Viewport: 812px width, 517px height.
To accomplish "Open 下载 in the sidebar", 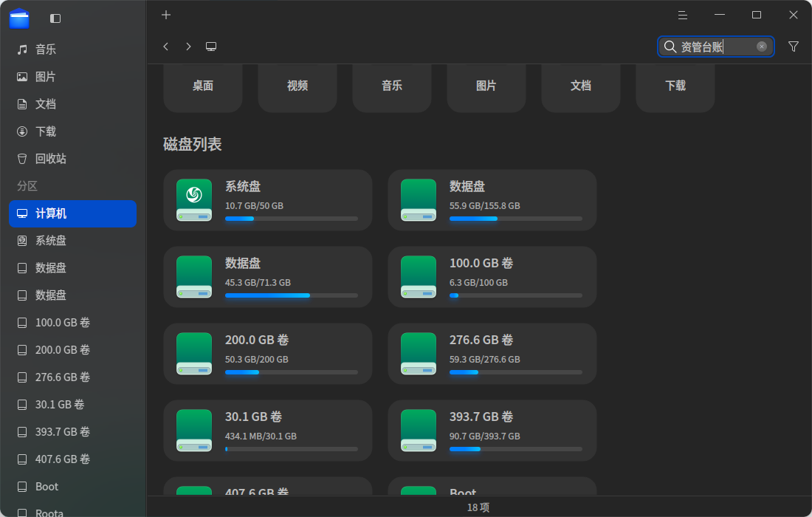I will click(x=72, y=131).
